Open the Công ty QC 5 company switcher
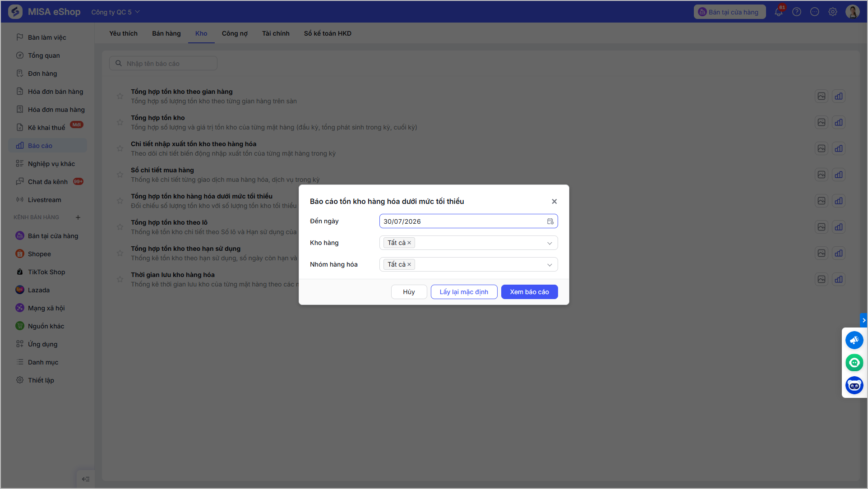Image resolution: width=868 pixels, height=489 pixels. click(x=115, y=12)
